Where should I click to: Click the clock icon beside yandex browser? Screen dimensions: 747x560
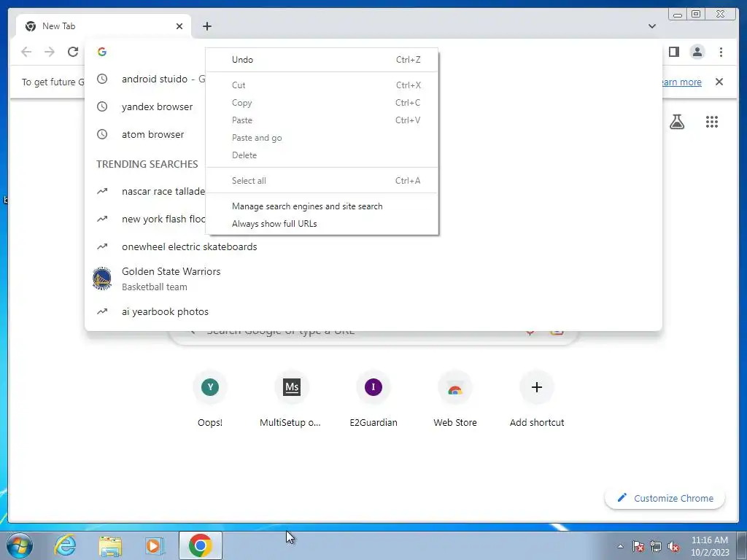pyautogui.click(x=102, y=106)
